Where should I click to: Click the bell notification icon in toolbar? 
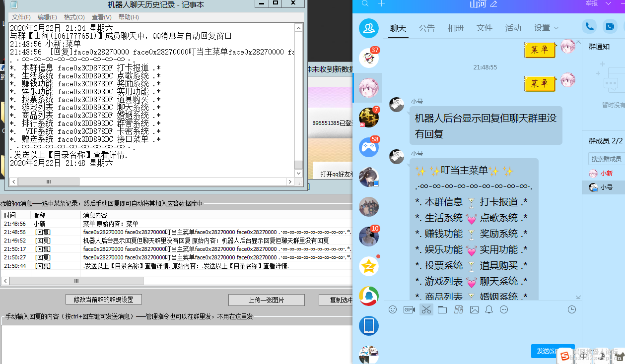[489, 309]
